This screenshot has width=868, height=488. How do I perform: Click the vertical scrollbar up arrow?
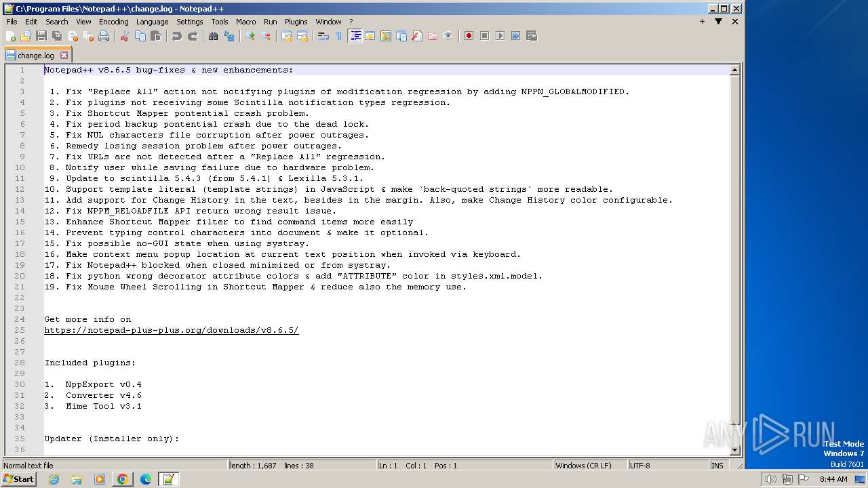(734, 70)
